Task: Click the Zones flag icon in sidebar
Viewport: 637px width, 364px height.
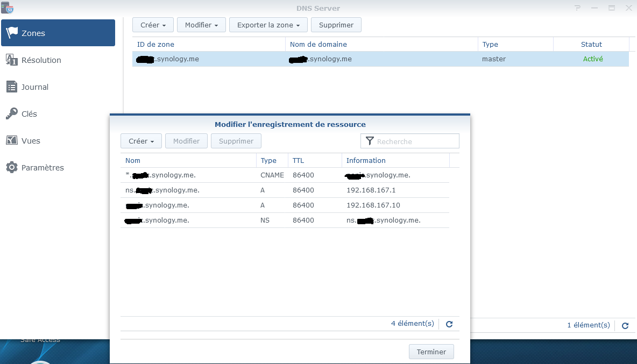Action: click(x=12, y=33)
